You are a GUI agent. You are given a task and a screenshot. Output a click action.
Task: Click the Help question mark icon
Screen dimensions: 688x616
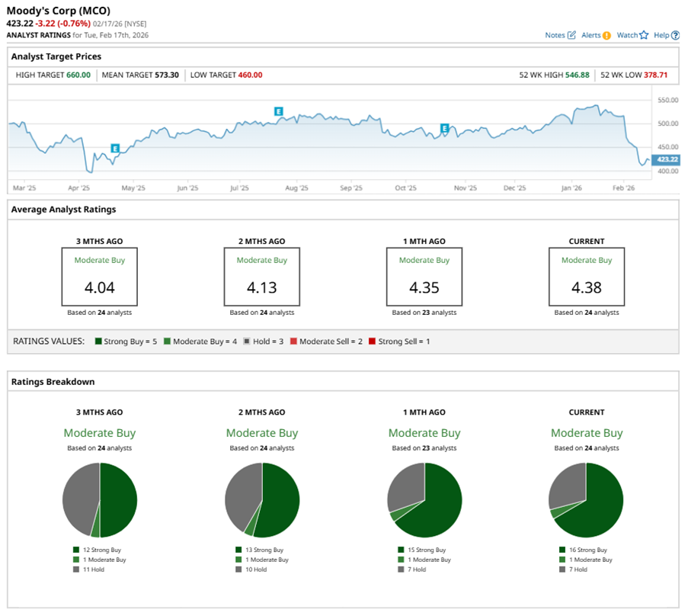[x=675, y=35]
